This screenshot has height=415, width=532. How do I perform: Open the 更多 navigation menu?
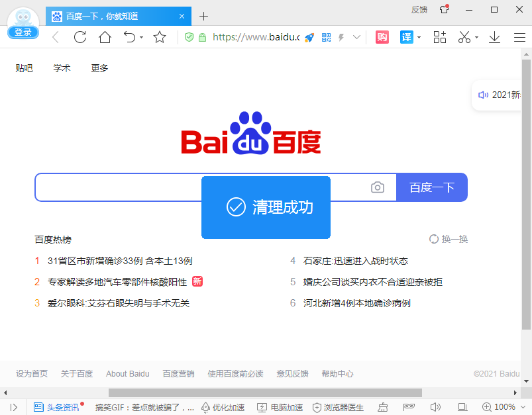(x=99, y=68)
